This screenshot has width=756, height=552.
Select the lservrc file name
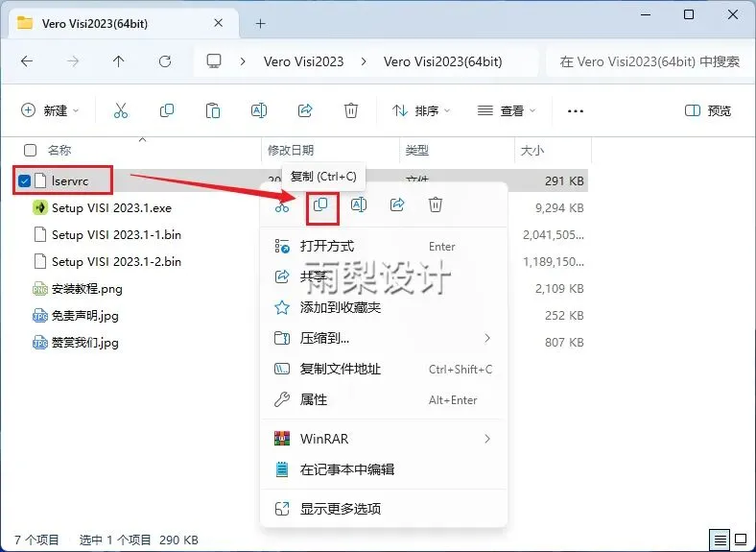coord(70,180)
